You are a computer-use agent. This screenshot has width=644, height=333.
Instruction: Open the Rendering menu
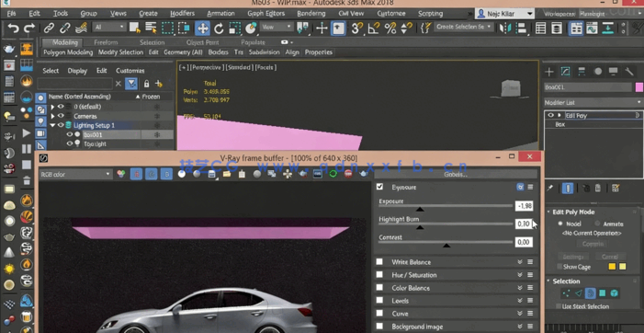pos(311,14)
